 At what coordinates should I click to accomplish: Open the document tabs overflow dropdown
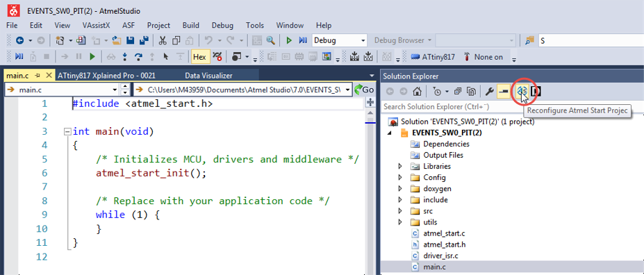372,76
